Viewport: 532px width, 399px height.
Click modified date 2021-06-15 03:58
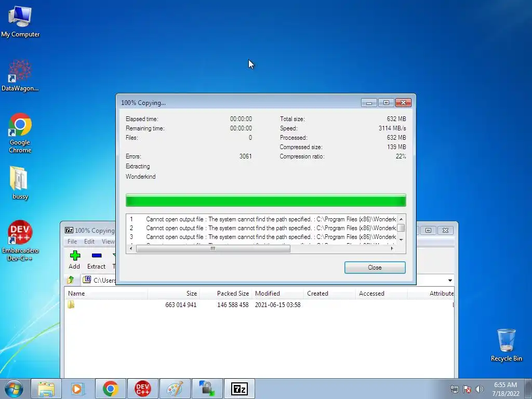pyautogui.click(x=277, y=304)
